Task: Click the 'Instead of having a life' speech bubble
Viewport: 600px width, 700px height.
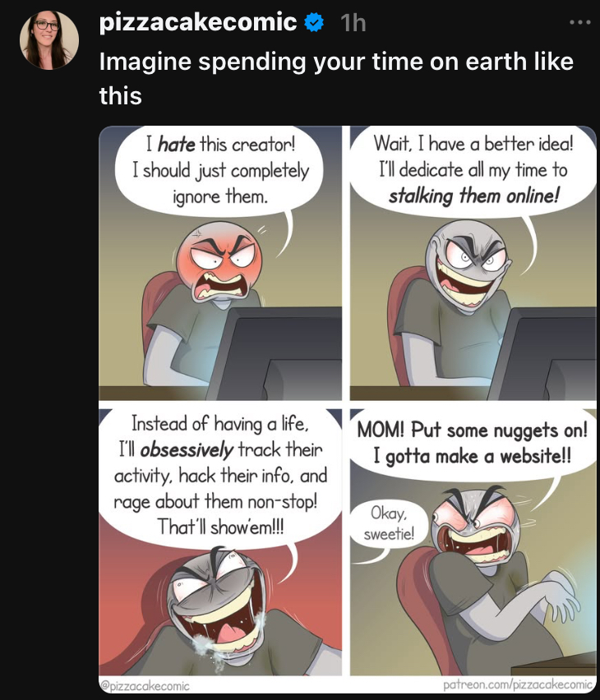Action: tap(220, 476)
